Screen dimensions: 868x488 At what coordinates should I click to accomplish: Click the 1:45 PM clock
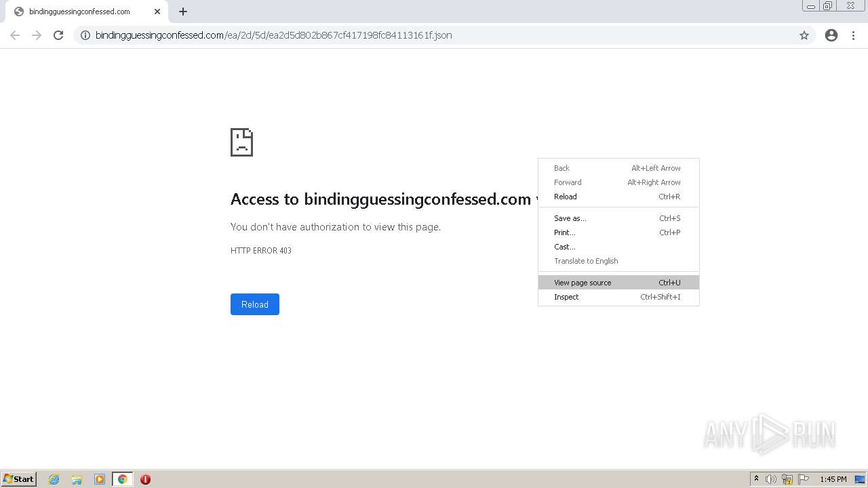[x=833, y=479]
